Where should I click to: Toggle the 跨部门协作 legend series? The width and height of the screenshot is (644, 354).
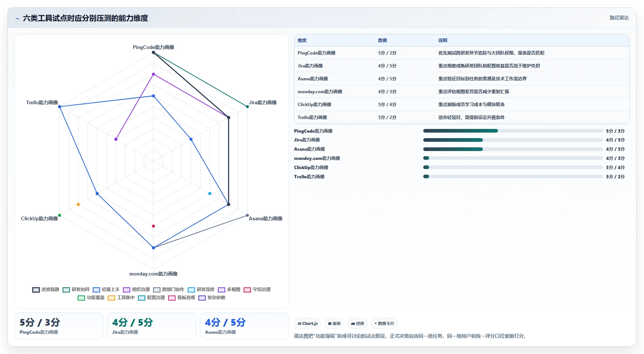click(x=169, y=290)
